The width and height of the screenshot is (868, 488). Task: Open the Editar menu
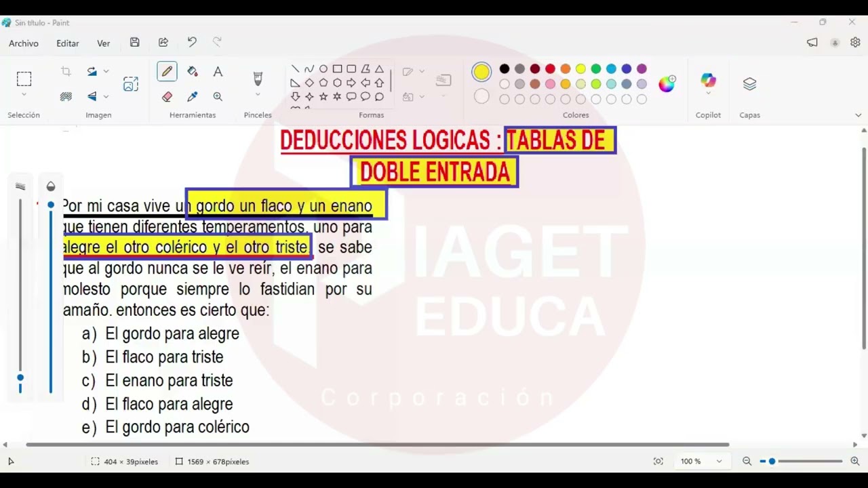pos(68,43)
